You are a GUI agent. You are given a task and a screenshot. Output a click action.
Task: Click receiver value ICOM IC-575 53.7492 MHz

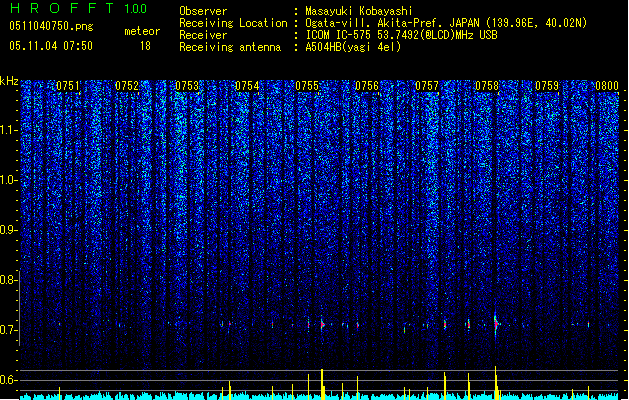click(x=401, y=35)
